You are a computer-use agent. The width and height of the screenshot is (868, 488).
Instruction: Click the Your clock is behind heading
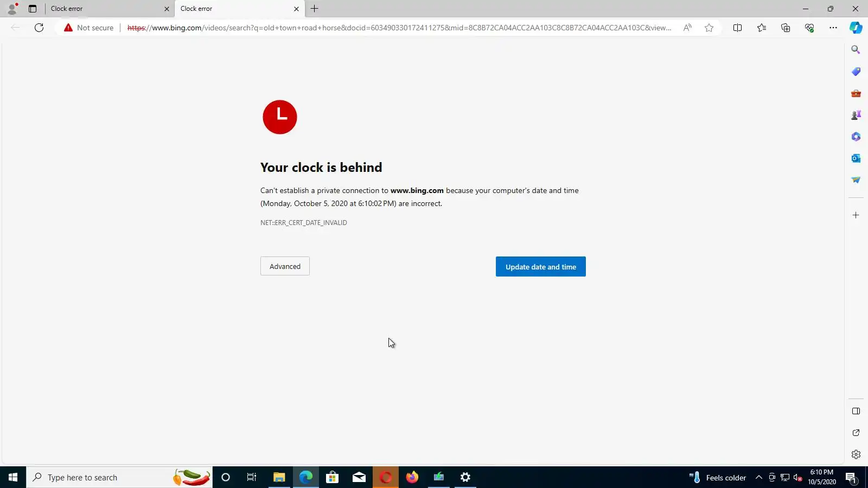(x=321, y=168)
